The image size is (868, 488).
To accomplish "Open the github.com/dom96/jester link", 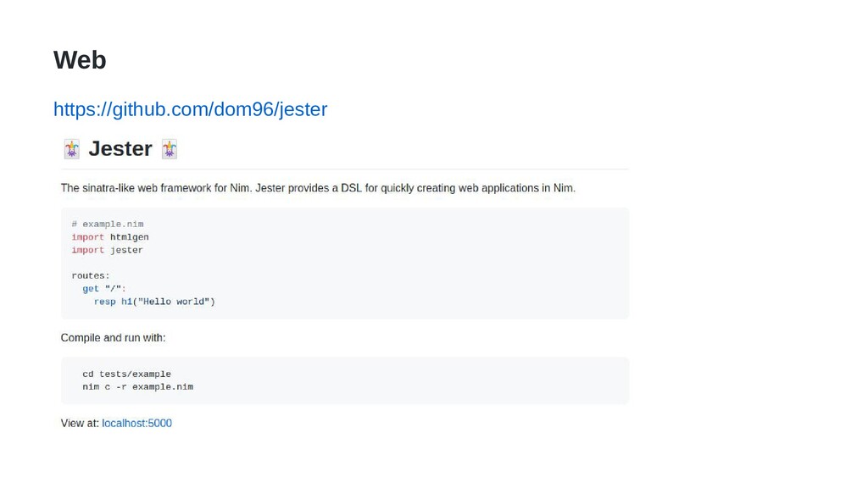I will [x=190, y=109].
